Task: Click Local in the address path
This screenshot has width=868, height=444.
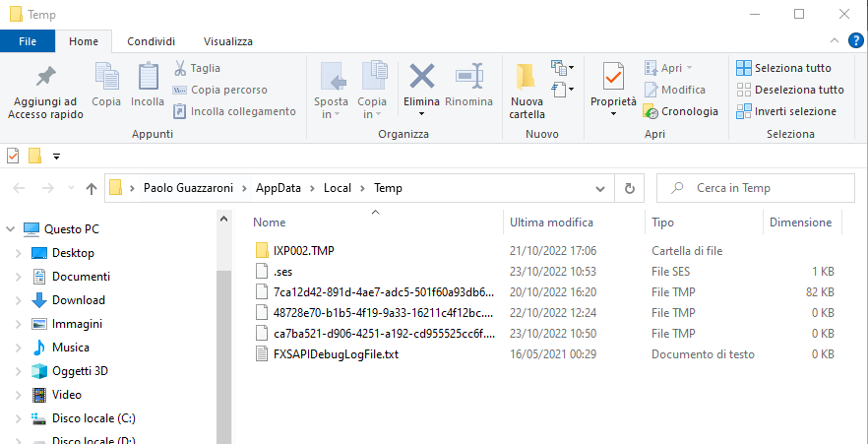Action: click(x=338, y=188)
